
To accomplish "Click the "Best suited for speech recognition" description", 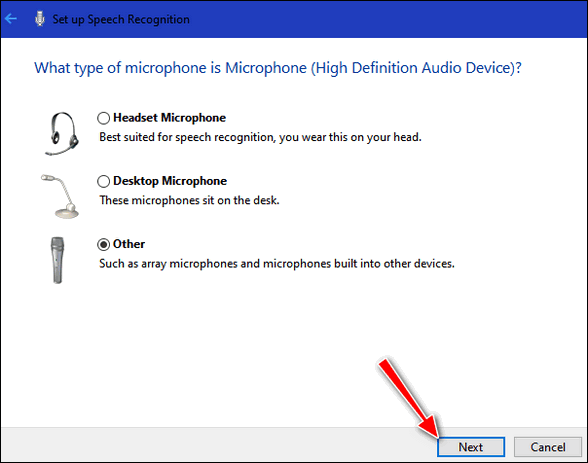I will click(x=260, y=137).
